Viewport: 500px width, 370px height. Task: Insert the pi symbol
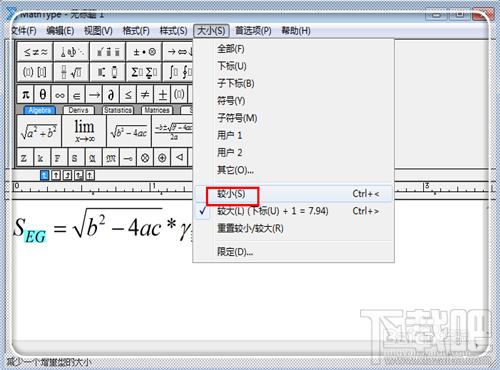tap(26, 94)
